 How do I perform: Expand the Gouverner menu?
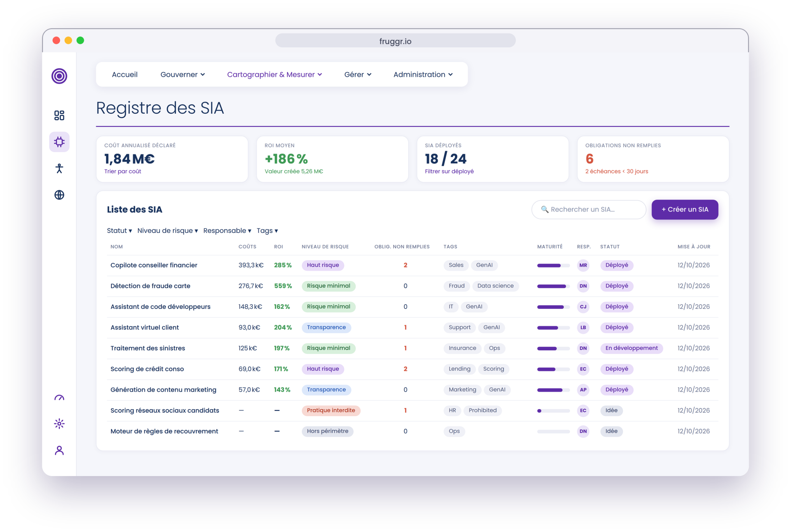pos(183,75)
